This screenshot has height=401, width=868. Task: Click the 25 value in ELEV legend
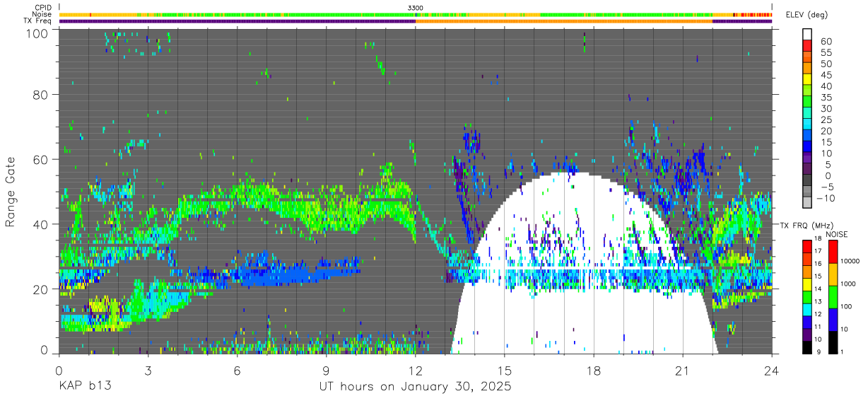click(x=827, y=120)
